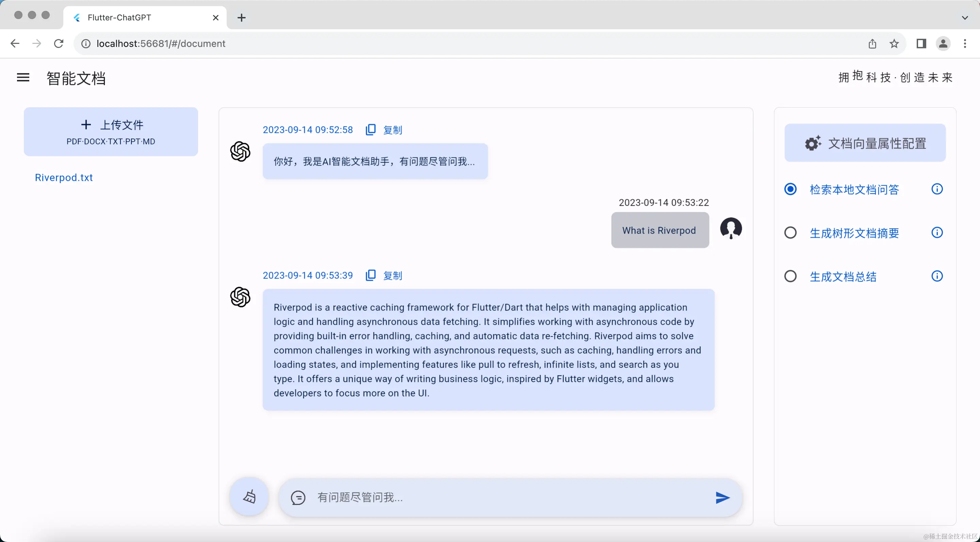Click the copy icon beside the AI greeting message
This screenshot has height=542, width=980.
tap(371, 129)
